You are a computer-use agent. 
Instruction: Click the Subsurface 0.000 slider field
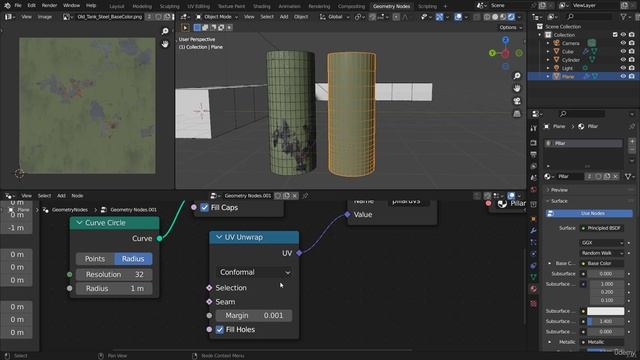[x=606, y=274]
